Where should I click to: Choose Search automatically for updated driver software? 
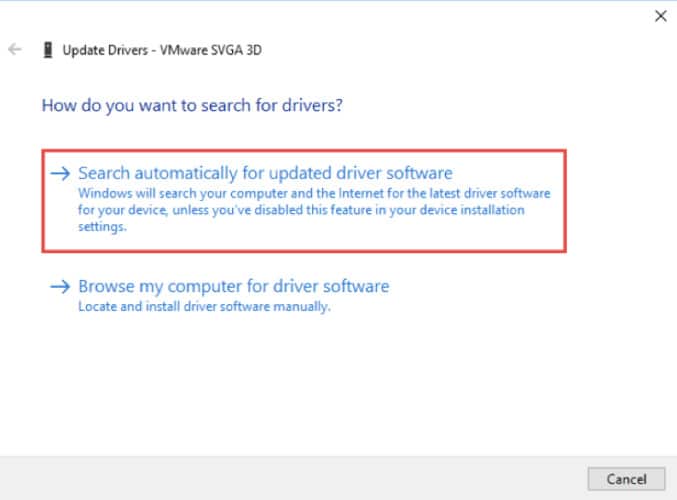click(x=304, y=201)
